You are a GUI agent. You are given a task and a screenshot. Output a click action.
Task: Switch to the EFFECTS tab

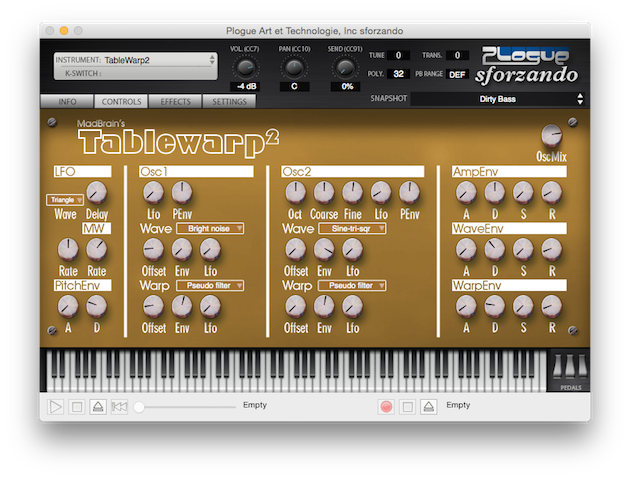coord(175,102)
